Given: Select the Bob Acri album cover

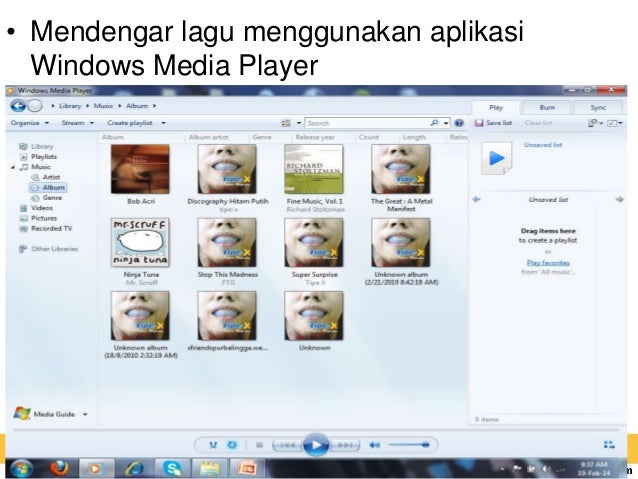Looking at the screenshot, I should [140, 169].
